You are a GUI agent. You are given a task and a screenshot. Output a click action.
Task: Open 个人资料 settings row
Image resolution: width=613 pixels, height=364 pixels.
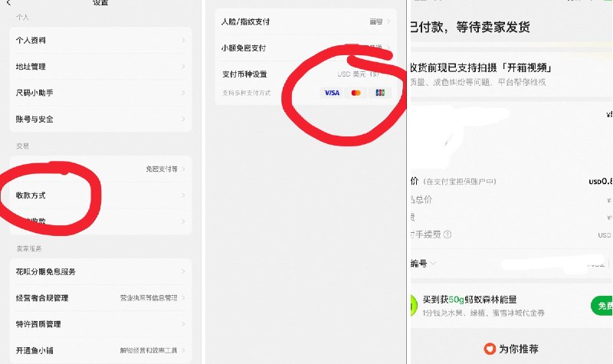[100, 41]
